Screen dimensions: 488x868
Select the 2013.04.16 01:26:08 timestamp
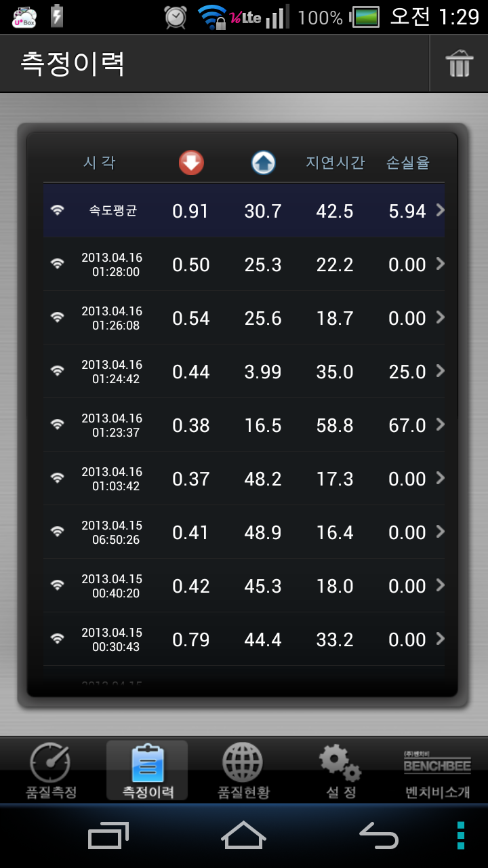click(x=112, y=318)
